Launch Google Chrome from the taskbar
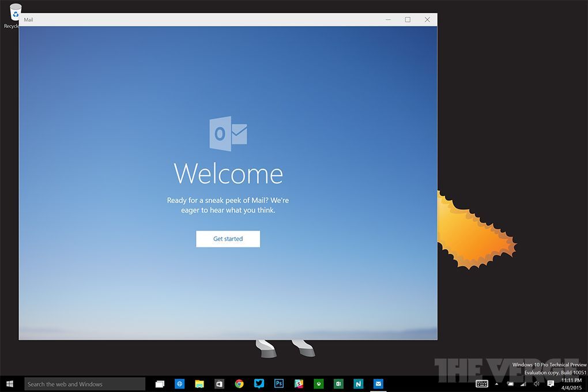The image size is (588, 392). pyautogui.click(x=239, y=383)
